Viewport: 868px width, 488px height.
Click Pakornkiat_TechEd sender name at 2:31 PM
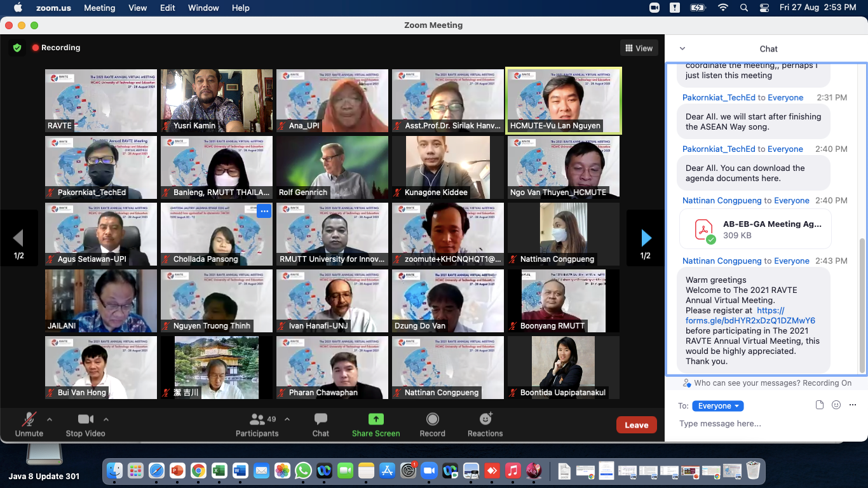pos(717,97)
